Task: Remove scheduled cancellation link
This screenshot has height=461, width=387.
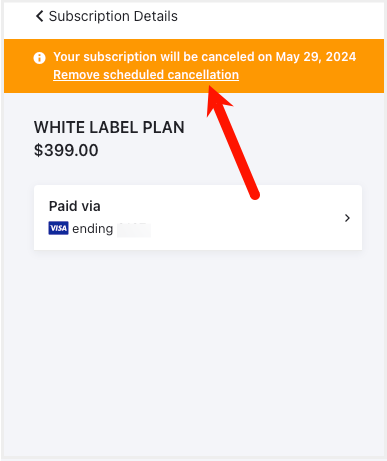Action: [x=146, y=75]
